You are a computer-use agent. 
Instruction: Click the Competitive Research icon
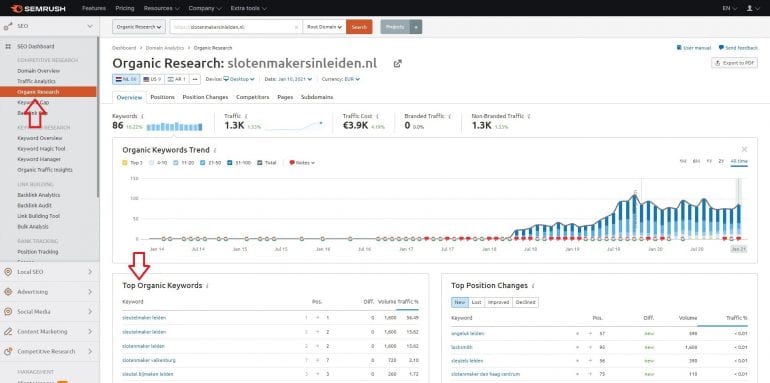tap(8, 352)
